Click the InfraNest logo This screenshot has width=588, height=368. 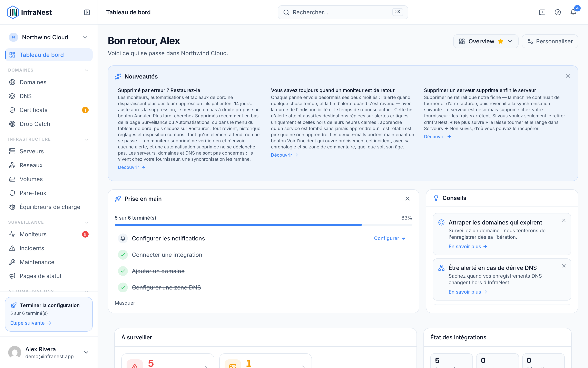pyautogui.click(x=29, y=12)
